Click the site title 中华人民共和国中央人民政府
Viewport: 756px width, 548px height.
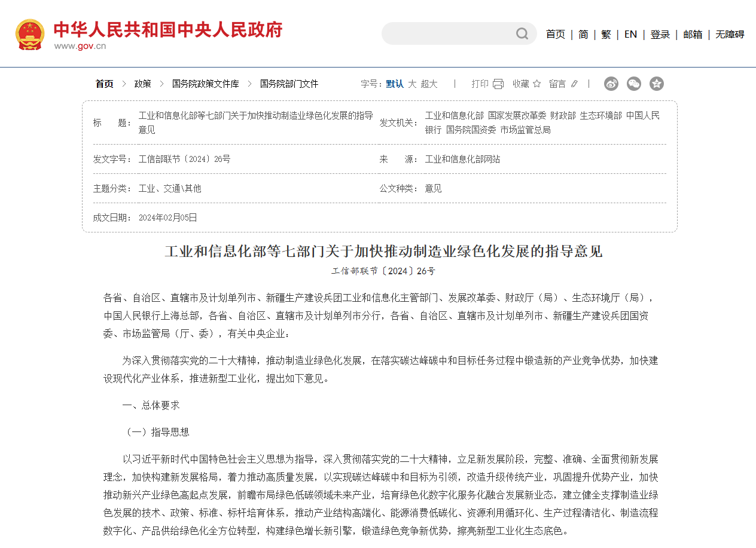pos(168,29)
